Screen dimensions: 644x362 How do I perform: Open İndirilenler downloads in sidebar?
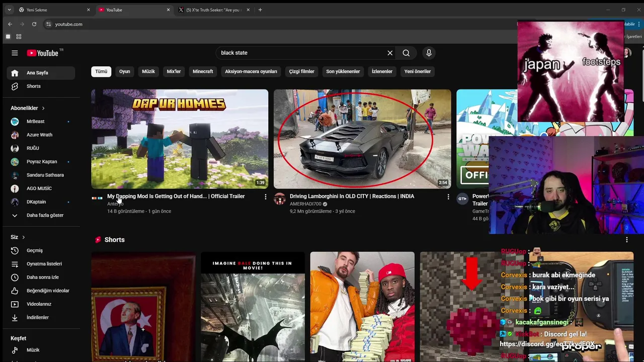click(x=41, y=317)
